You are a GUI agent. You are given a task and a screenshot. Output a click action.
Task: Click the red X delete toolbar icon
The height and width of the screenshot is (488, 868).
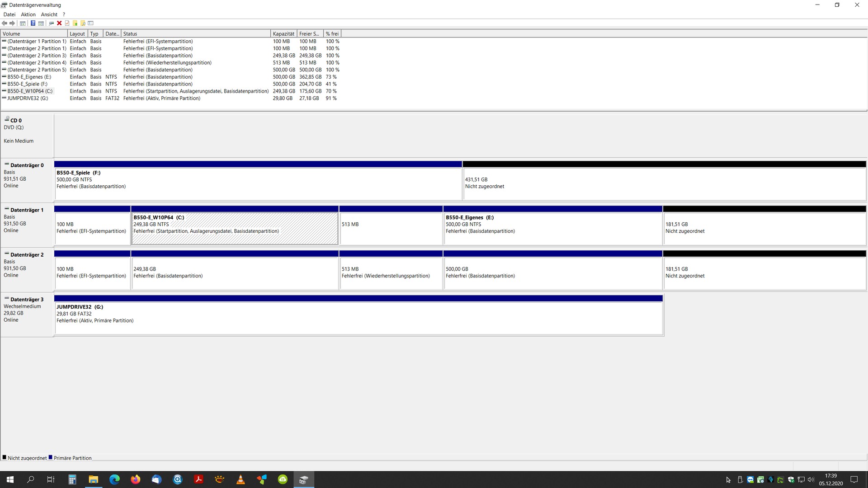59,23
